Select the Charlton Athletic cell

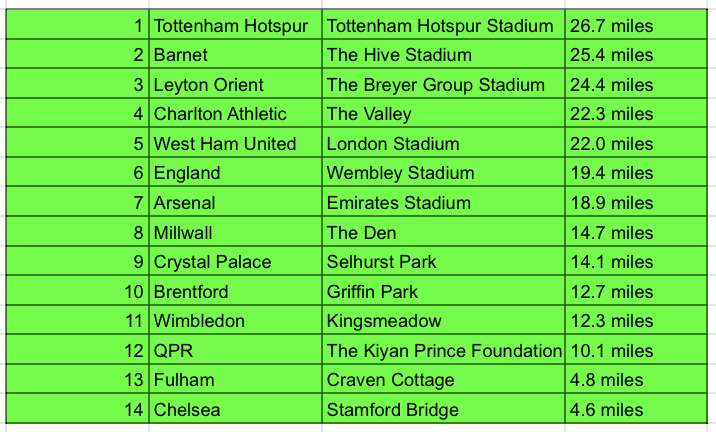click(235, 113)
